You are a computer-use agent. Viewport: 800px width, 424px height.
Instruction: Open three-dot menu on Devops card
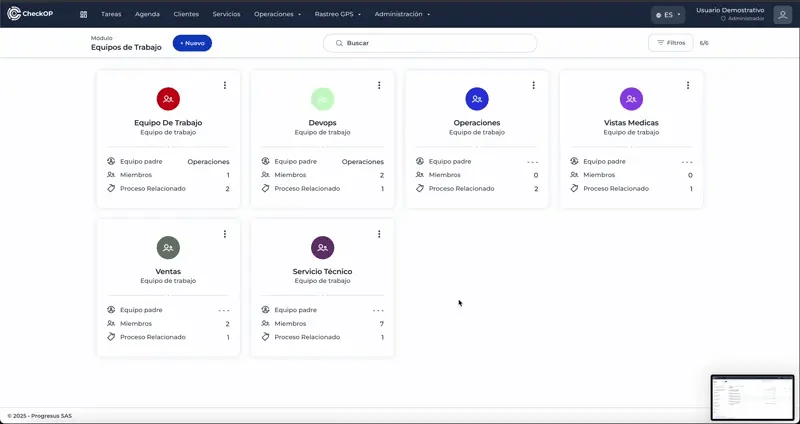tap(379, 85)
